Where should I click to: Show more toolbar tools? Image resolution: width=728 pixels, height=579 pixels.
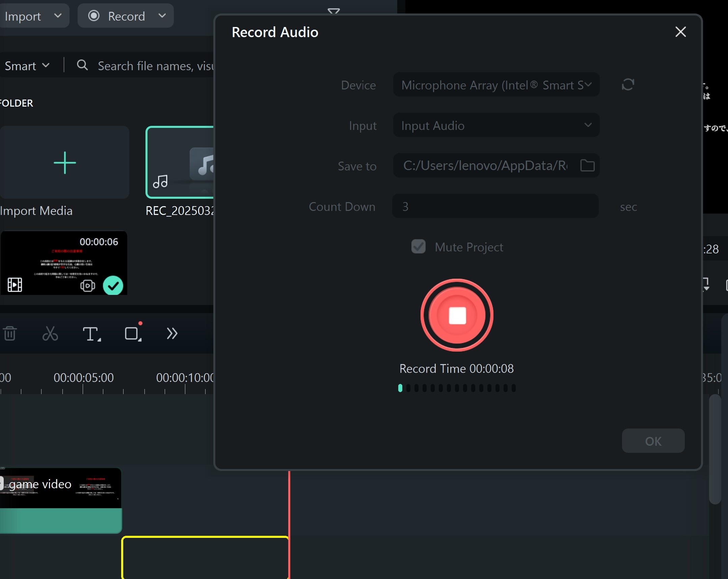172,334
